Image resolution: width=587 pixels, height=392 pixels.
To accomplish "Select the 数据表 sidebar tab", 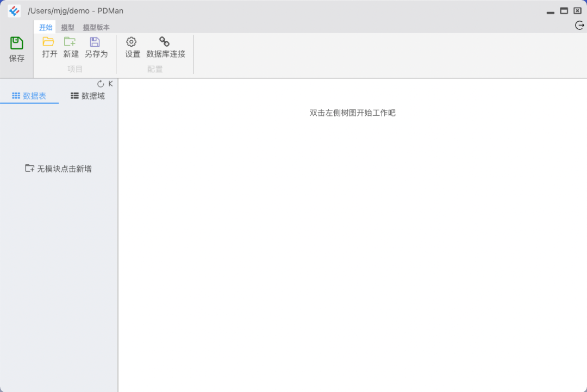I will click(29, 96).
